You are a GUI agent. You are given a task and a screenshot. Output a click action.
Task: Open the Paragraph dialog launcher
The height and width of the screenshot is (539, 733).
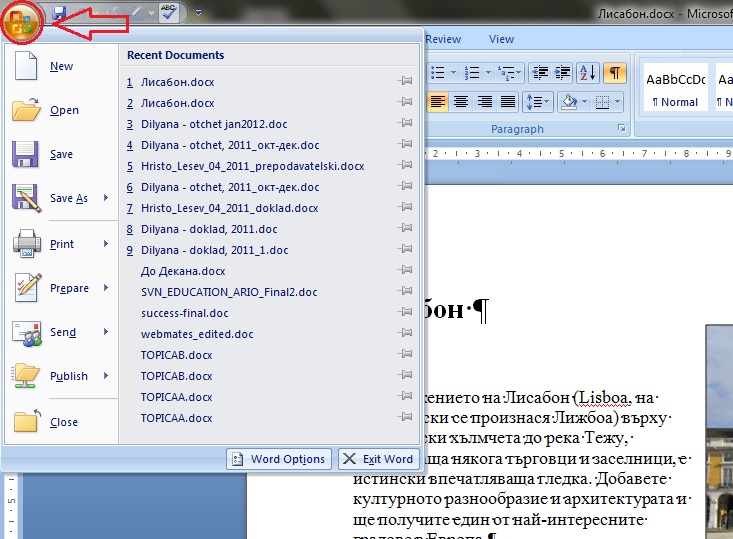(x=621, y=128)
